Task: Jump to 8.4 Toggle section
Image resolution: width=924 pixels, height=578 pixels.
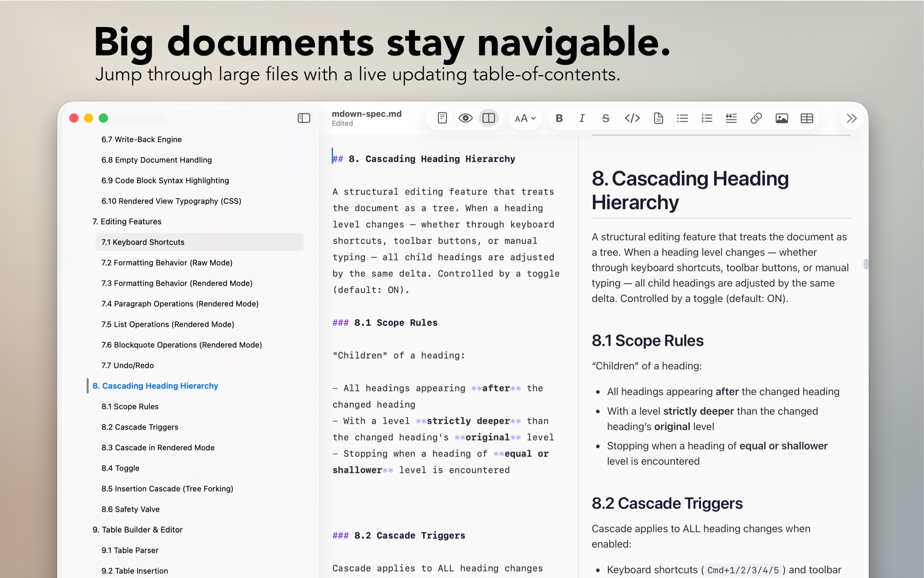Action: click(120, 468)
